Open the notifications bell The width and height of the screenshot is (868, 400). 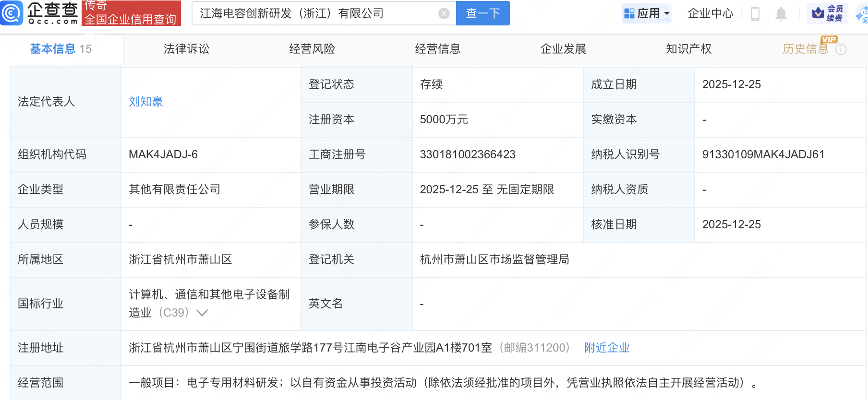(x=781, y=14)
